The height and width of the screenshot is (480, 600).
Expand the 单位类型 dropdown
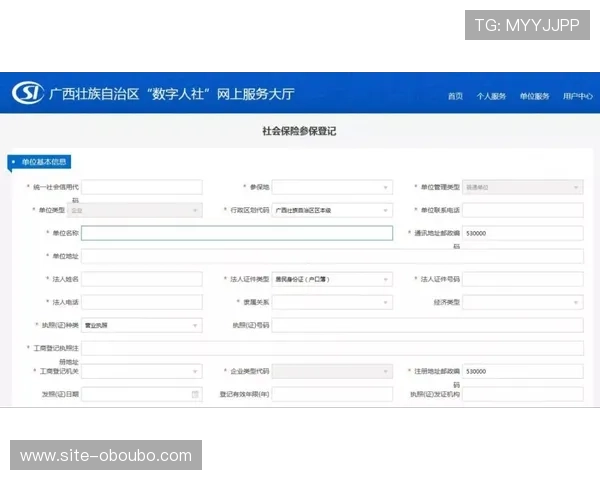[135, 210]
